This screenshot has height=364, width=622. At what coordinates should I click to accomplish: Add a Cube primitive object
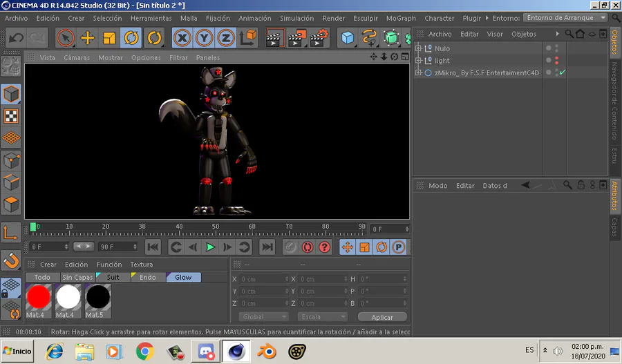tap(348, 38)
